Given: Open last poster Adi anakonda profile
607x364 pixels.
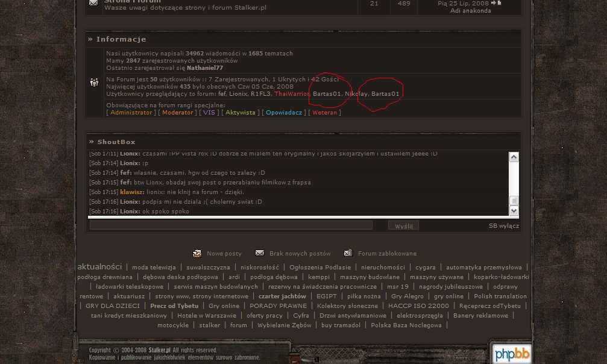Looking at the screenshot, I should coord(470,11).
